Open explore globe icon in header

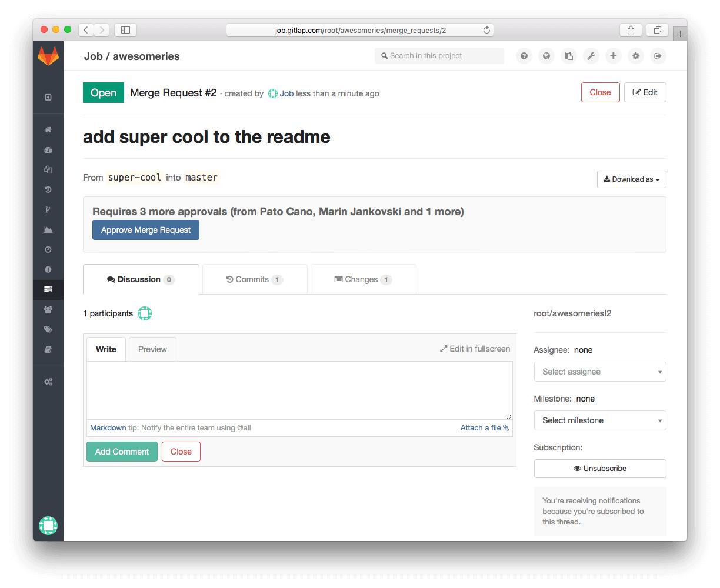[546, 56]
